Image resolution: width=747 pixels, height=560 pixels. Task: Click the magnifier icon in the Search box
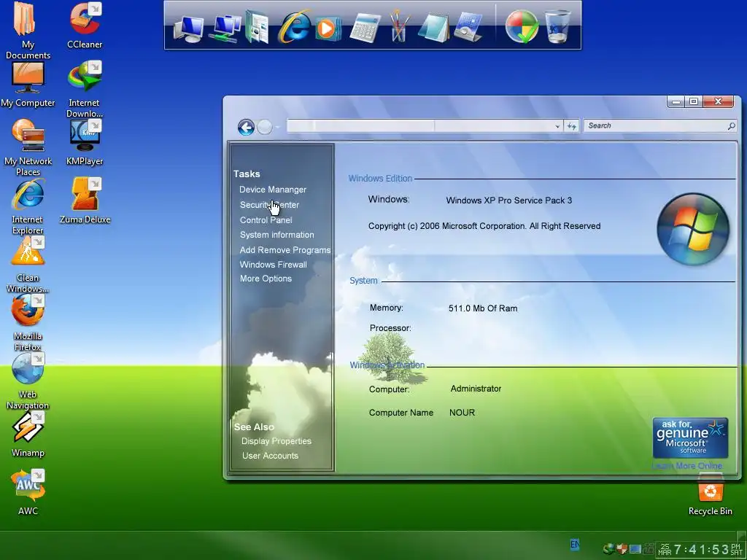(731, 125)
